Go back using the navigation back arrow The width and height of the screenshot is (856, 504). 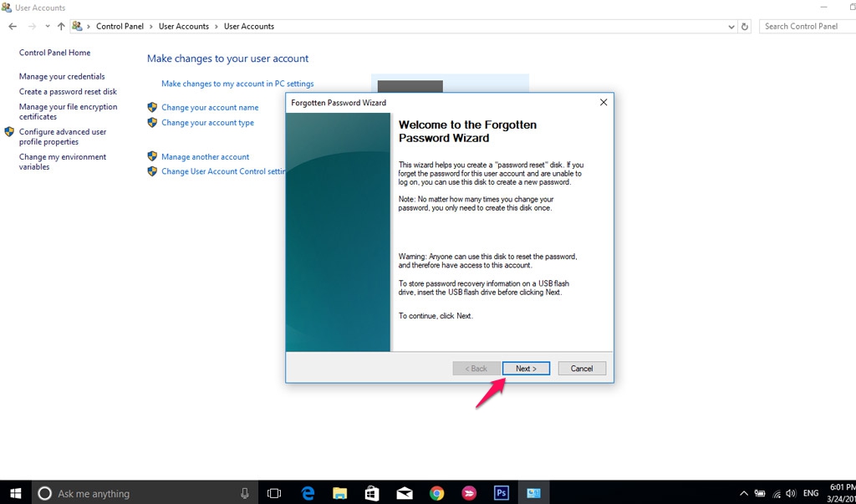[x=13, y=27]
